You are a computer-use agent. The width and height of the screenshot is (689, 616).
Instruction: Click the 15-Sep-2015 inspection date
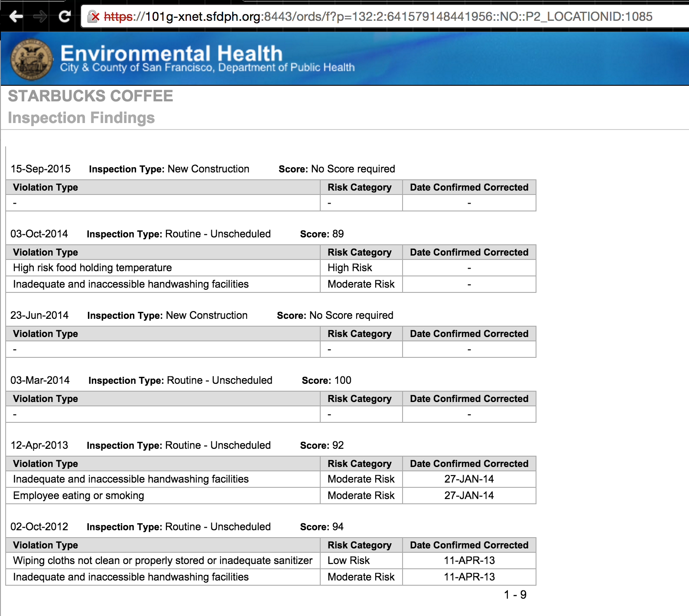click(40, 169)
